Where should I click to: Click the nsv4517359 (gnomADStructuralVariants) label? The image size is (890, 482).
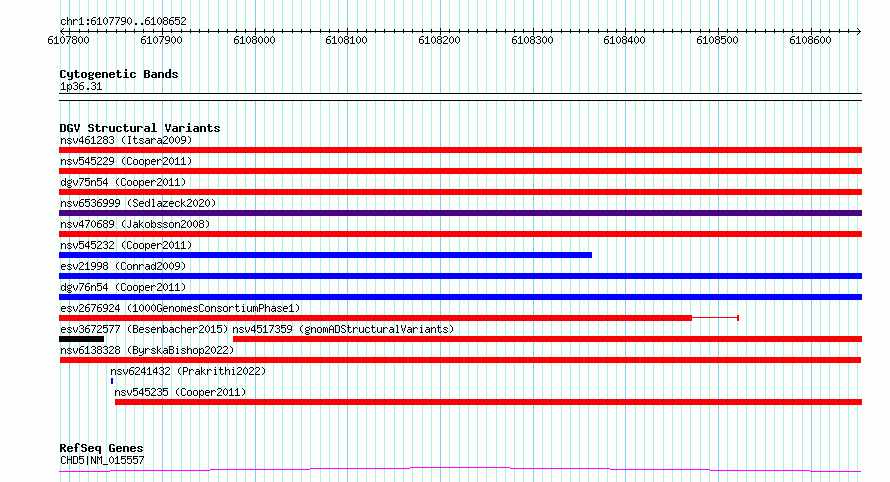(343, 329)
